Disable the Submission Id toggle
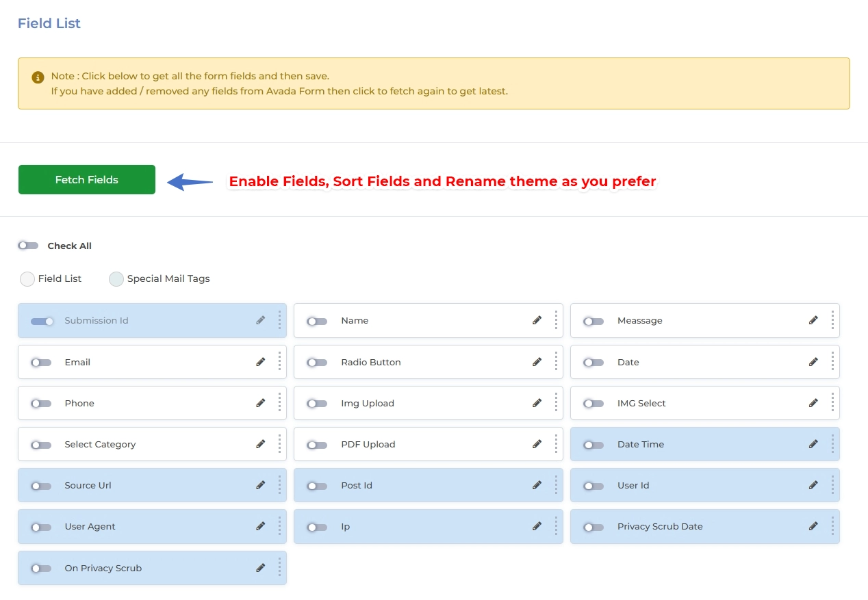Image resolution: width=868 pixels, height=600 pixels. tap(42, 321)
